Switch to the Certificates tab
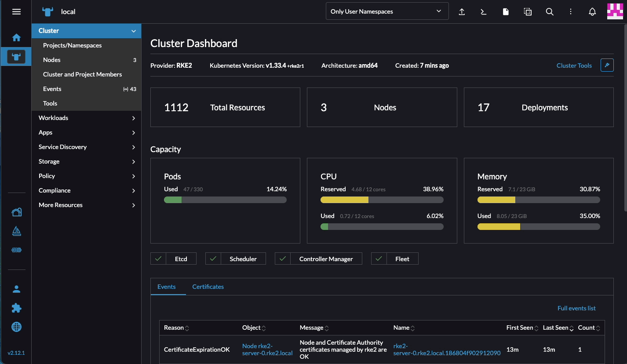This screenshot has height=364, width=627. (208, 287)
